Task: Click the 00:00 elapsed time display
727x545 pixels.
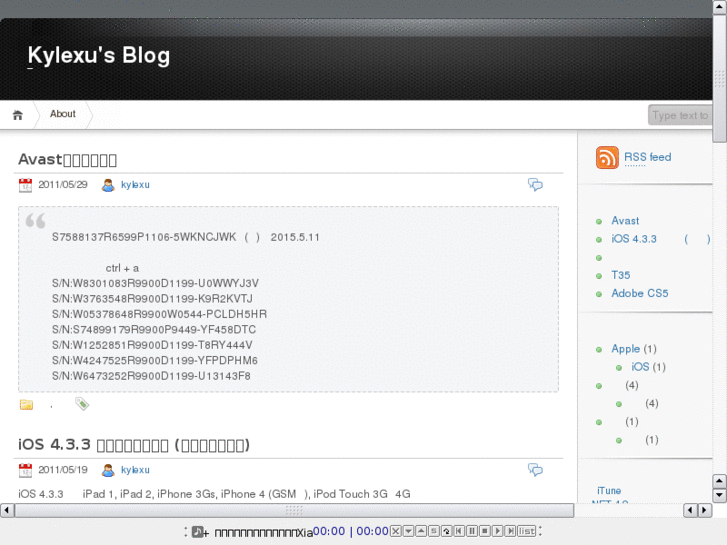Action: 329,531
